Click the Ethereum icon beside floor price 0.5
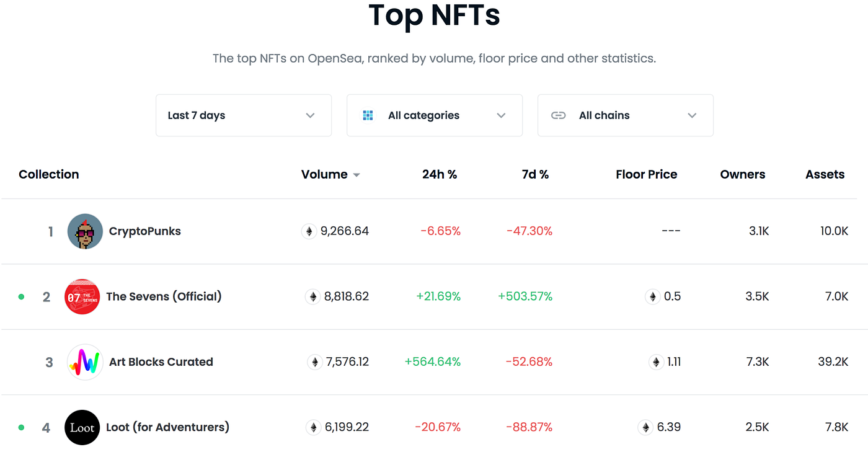 point(652,296)
